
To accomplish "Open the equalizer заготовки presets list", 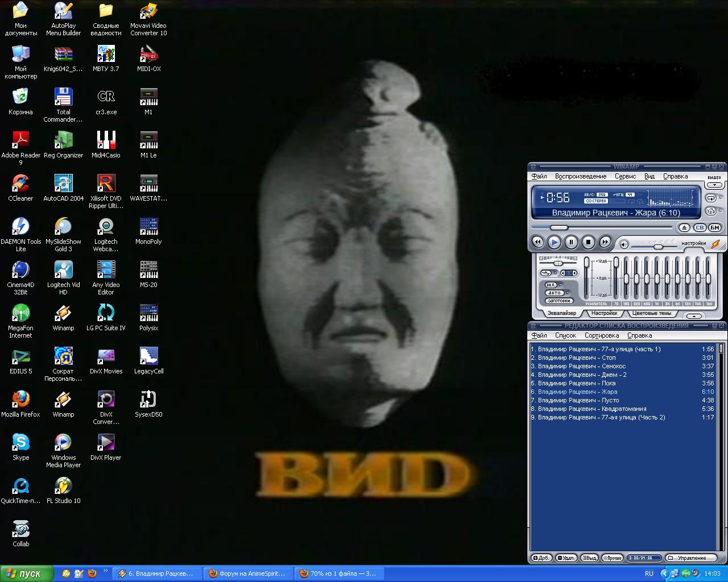I will point(559,301).
